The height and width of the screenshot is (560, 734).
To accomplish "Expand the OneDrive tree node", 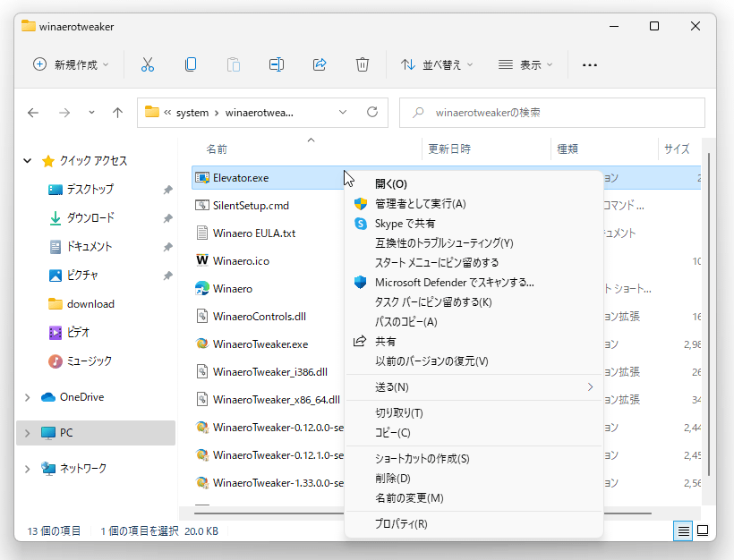I will click(28, 397).
